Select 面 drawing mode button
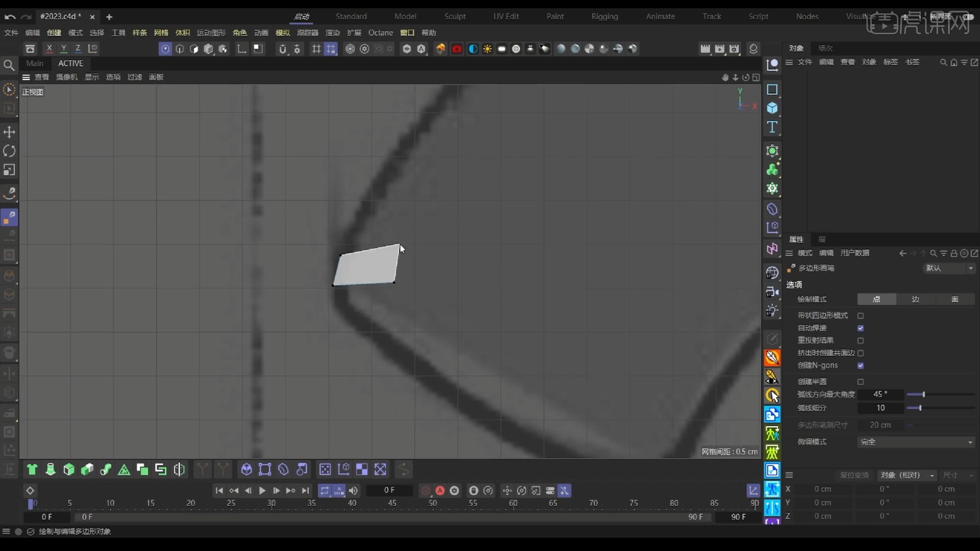 [955, 299]
